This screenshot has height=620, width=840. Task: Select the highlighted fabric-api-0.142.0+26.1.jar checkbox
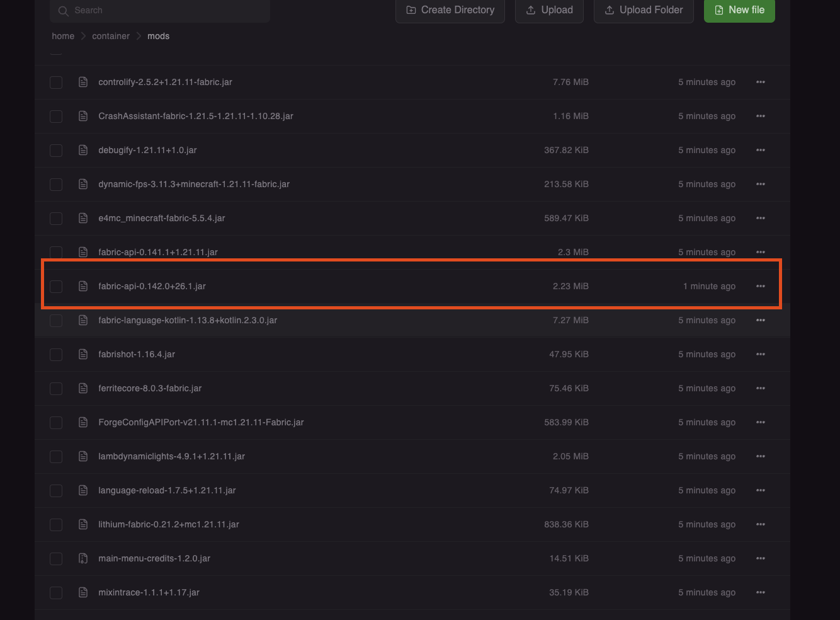pos(56,286)
